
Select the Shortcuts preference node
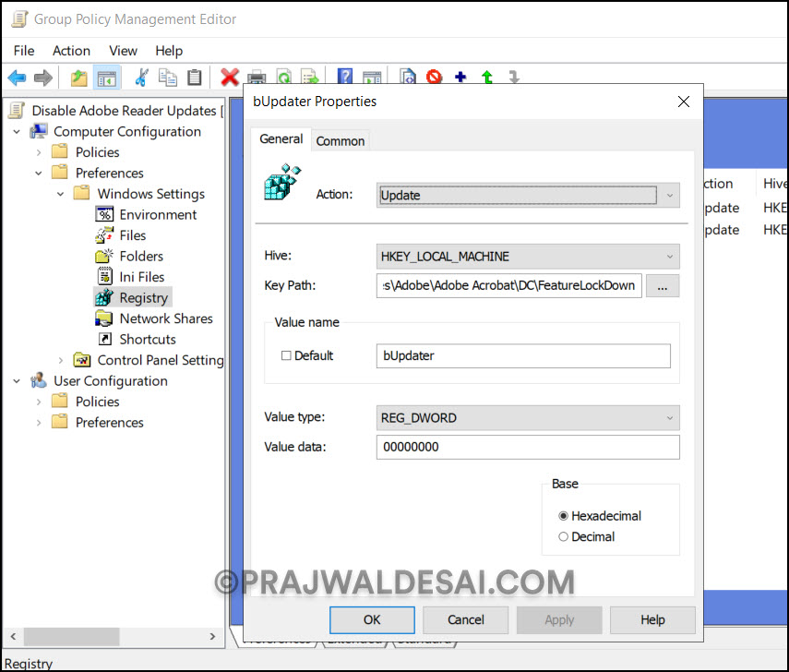(137, 340)
